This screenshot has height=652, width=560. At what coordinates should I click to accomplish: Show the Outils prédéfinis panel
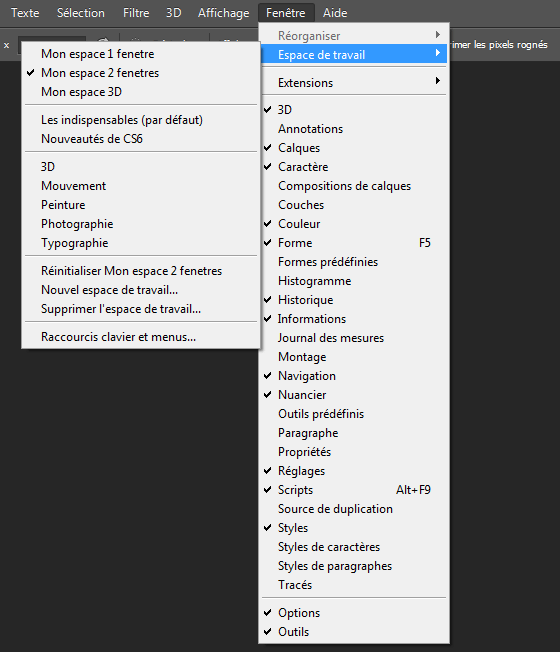pos(354,414)
